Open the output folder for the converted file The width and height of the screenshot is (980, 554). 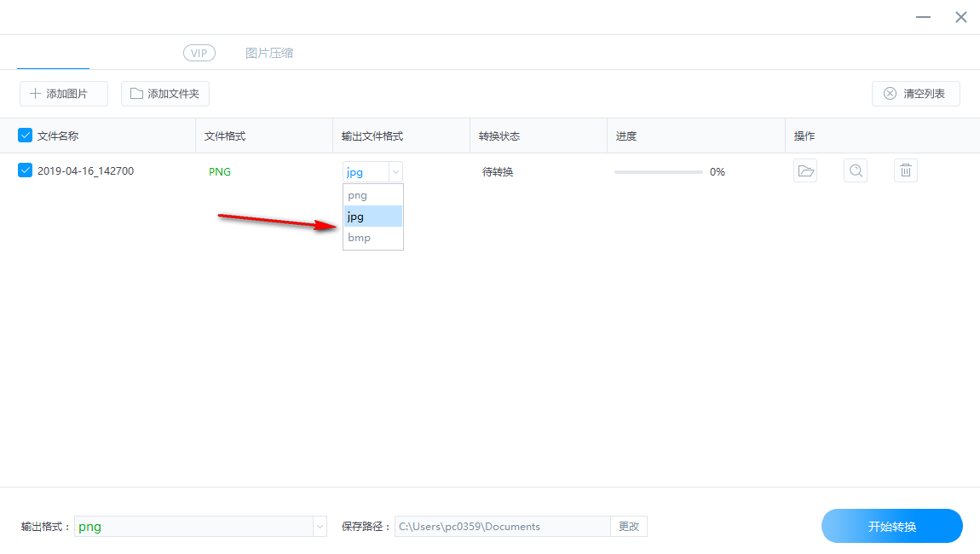(805, 170)
